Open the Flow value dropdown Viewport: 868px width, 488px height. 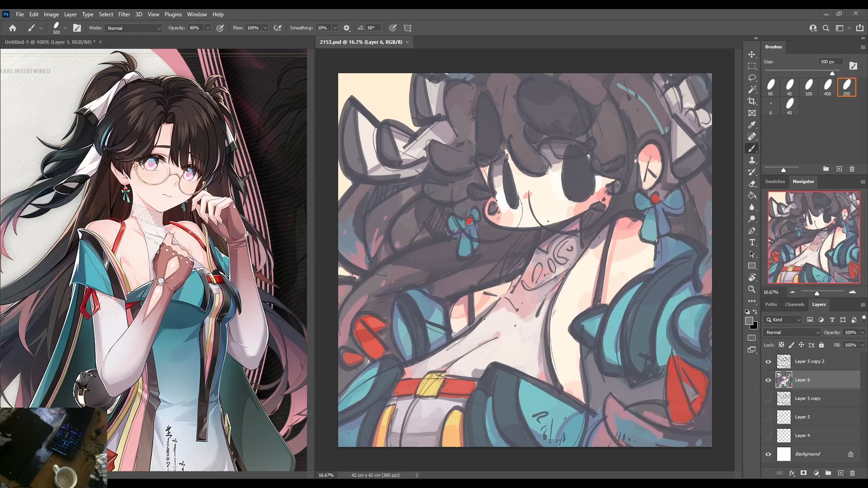click(x=265, y=28)
